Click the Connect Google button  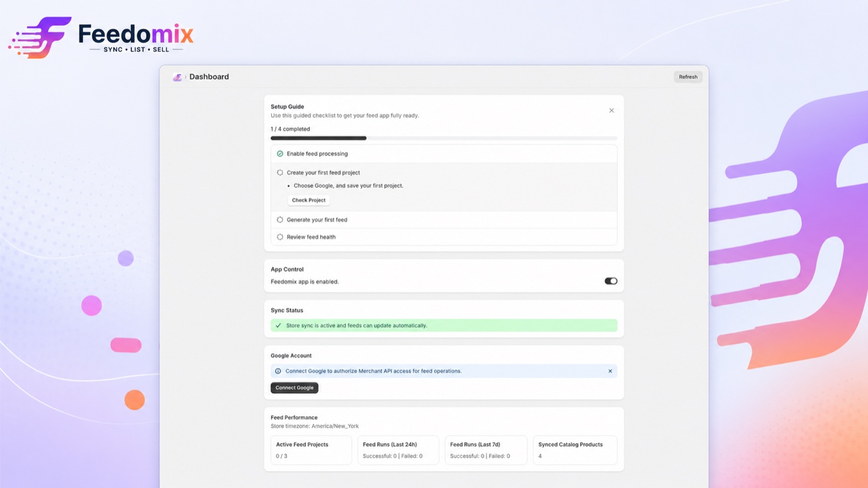click(x=294, y=388)
